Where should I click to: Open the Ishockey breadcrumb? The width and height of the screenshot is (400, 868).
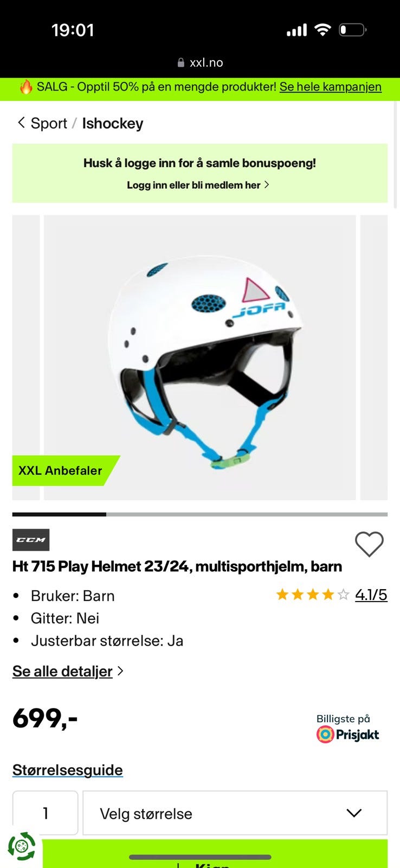pos(113,123)
